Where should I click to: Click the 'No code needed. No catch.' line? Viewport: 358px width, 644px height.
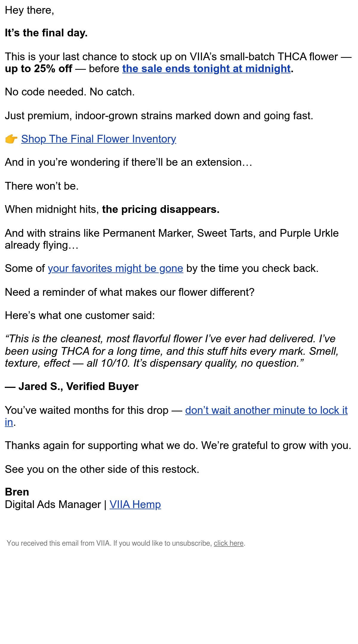point(70,92)
